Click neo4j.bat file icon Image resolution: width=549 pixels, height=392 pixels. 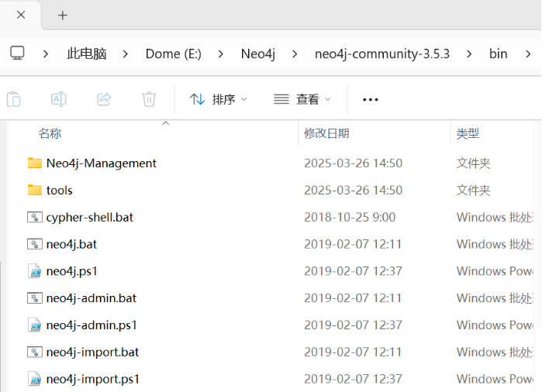coord(35,244)
